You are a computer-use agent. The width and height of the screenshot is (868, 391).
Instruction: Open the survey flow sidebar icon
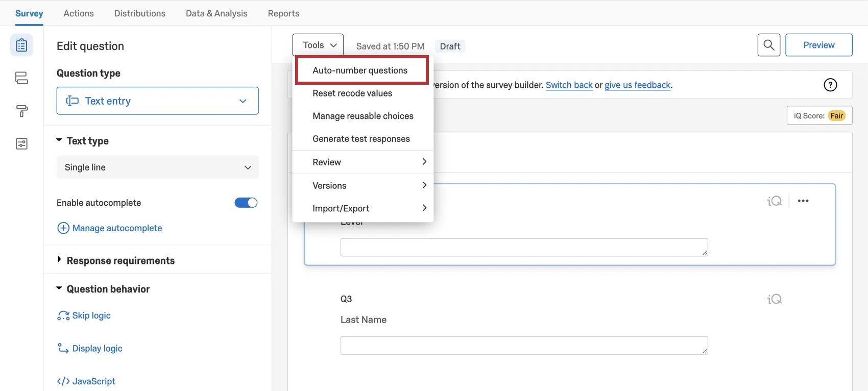click(21, 78)
